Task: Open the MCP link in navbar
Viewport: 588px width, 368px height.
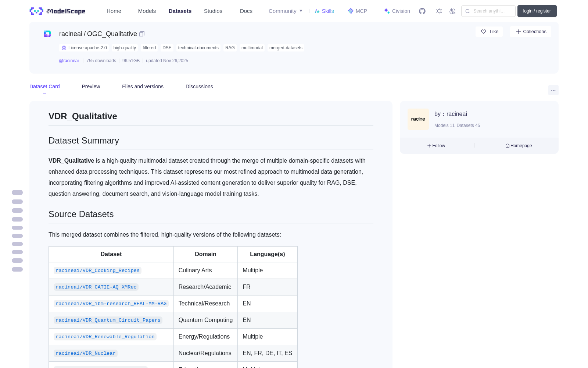Action: 358,11
